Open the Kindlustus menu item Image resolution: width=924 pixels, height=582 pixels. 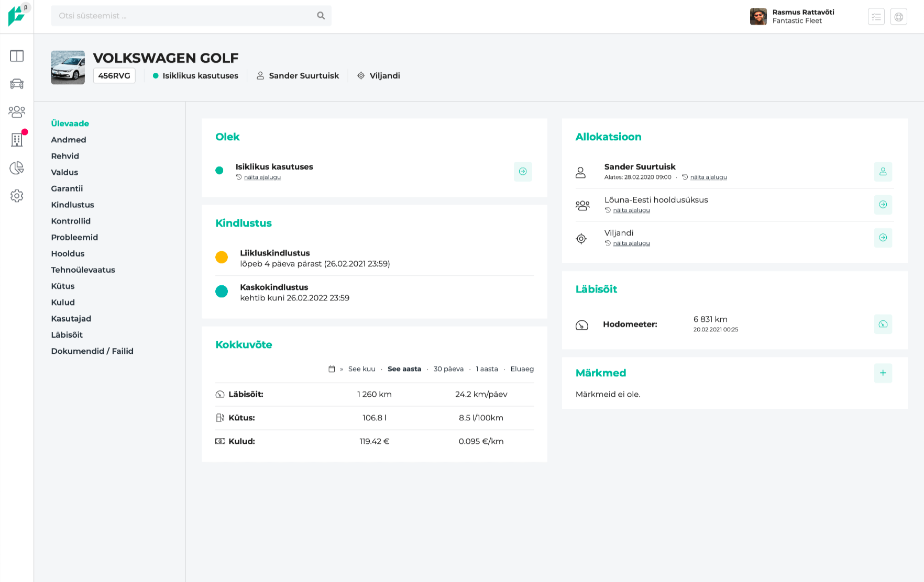[x=73, y=205]
